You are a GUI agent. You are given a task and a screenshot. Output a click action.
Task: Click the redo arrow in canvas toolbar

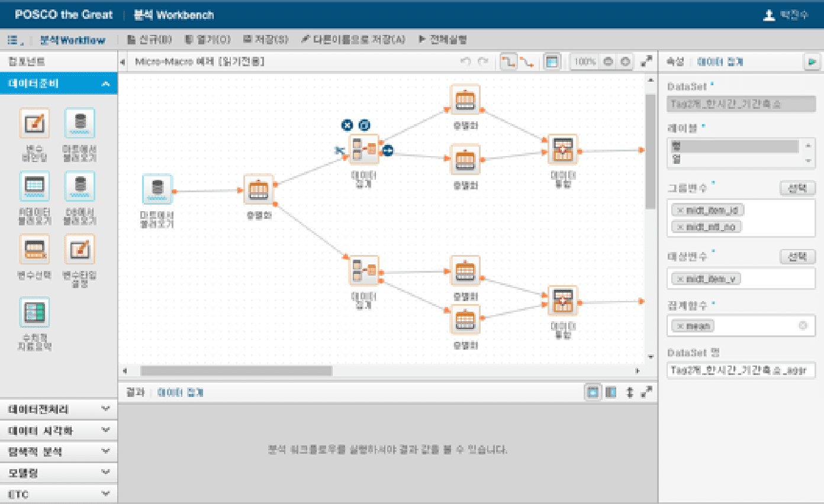click(483, 62)
